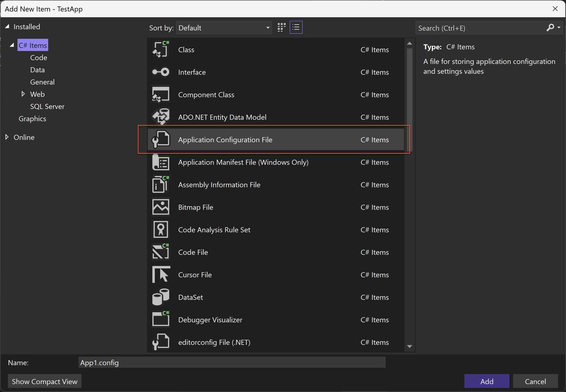This screenshot has width=566, height=392.
Task: Select the Assembly Information File icon
Action: coord(161,185)
